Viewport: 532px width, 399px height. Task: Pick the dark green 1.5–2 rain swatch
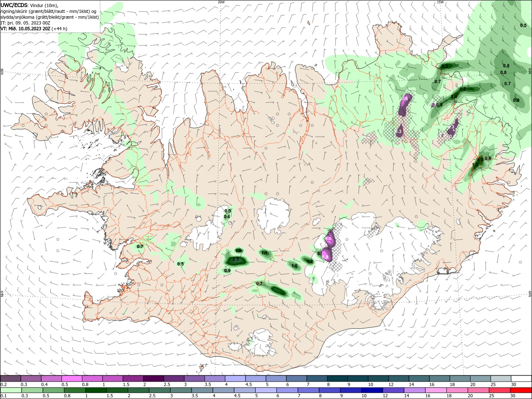(117, 390)
